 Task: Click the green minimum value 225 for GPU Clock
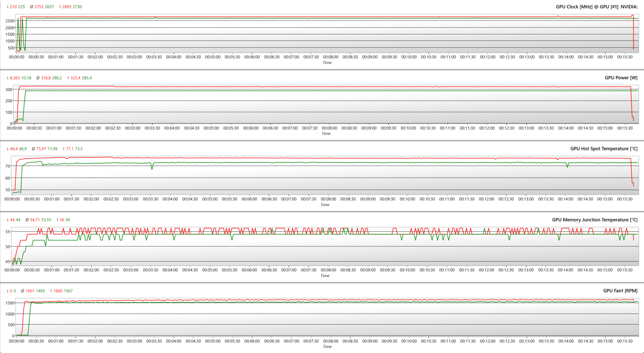click(21, 7)
